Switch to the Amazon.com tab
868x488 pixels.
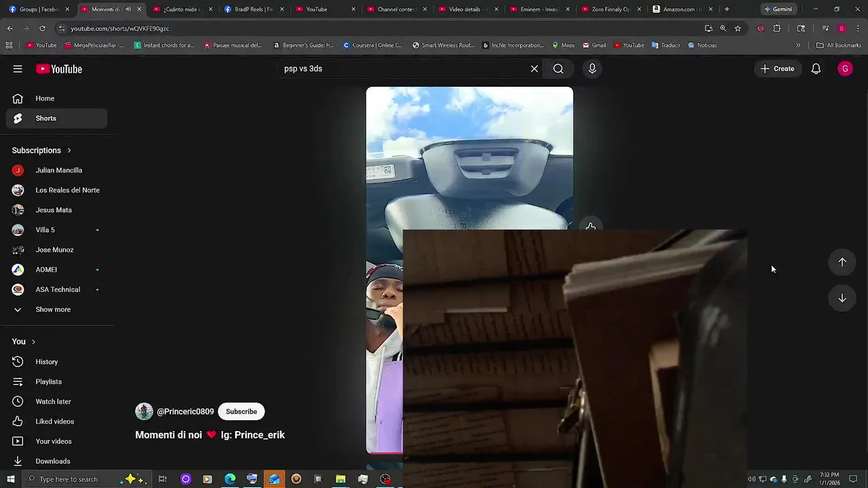pos(683,9)
